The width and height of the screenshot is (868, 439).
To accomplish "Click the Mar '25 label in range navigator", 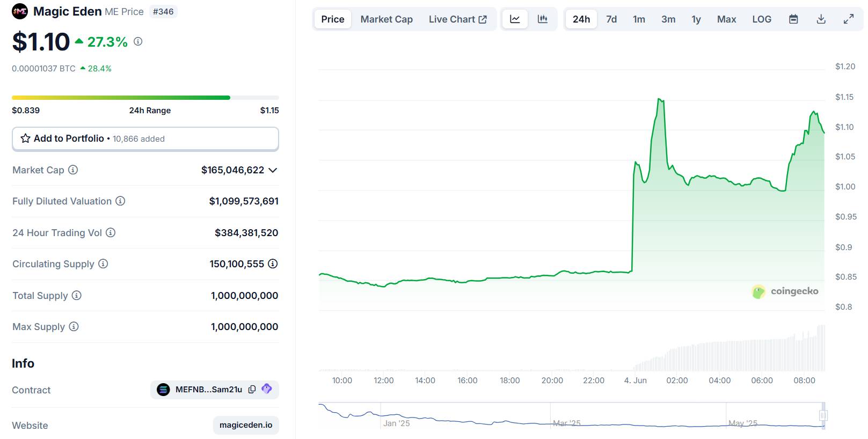I will [x=567, y=423].
